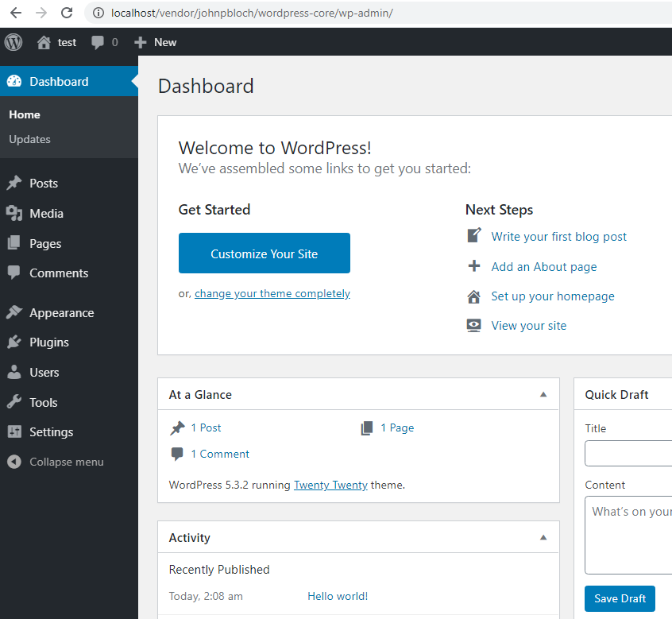Click the Save Draft button
Screen dimensions: 672x619
(620, 599)
